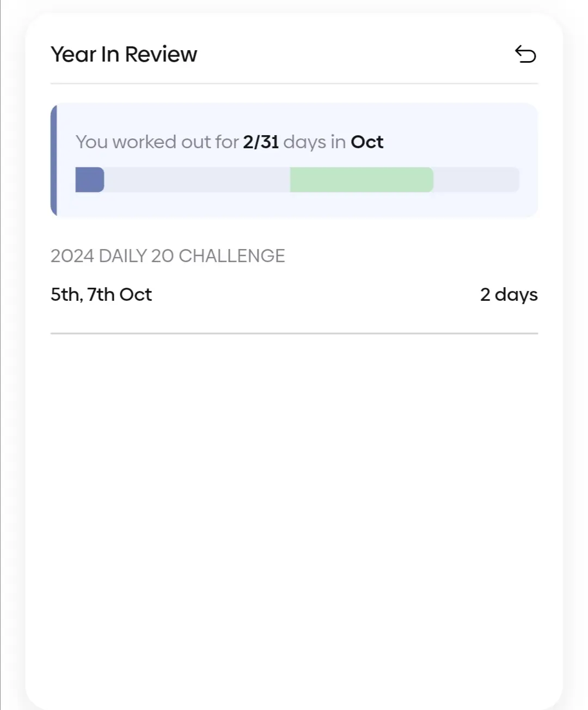The image size is (588, 710).
Task: Tap the bold Oct month label
Action: point(367,142)
